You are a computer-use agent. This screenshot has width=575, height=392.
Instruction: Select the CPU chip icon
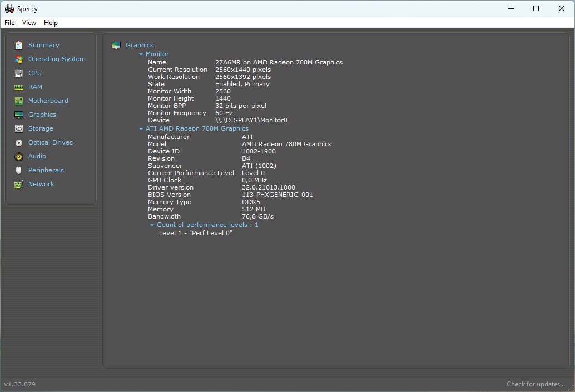[x=19, y=73]
